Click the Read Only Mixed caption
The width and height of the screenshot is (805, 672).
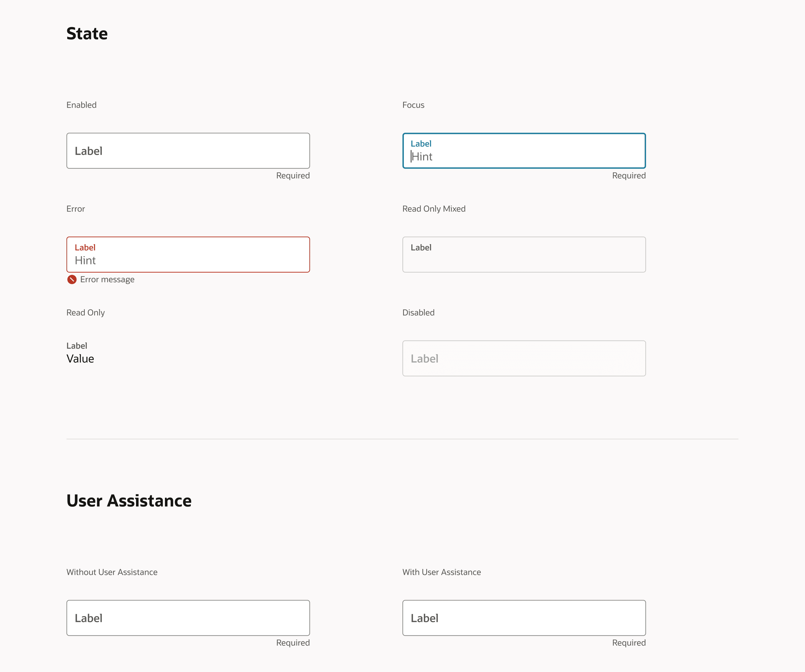[434, 209]
